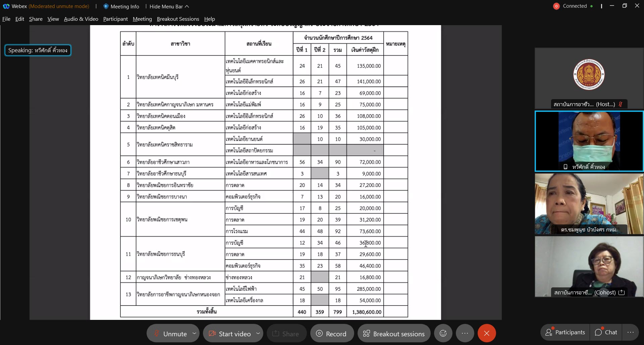Click the 135,000.00 amount cell
Screen dimensions: 644x345
(365, 66)
